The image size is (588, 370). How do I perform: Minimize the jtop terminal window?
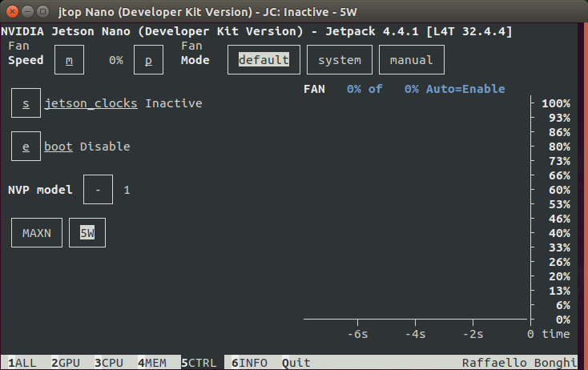28,12
